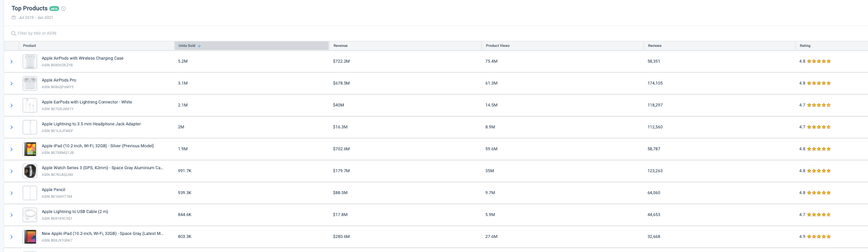Click the 5.2M units sold value
This screenshot has height=252, width=868.
(x=183, y=61)
